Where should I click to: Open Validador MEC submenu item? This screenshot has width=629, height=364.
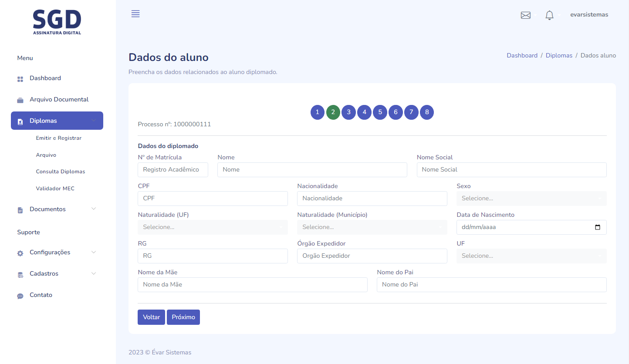click(x=55, y=189)
